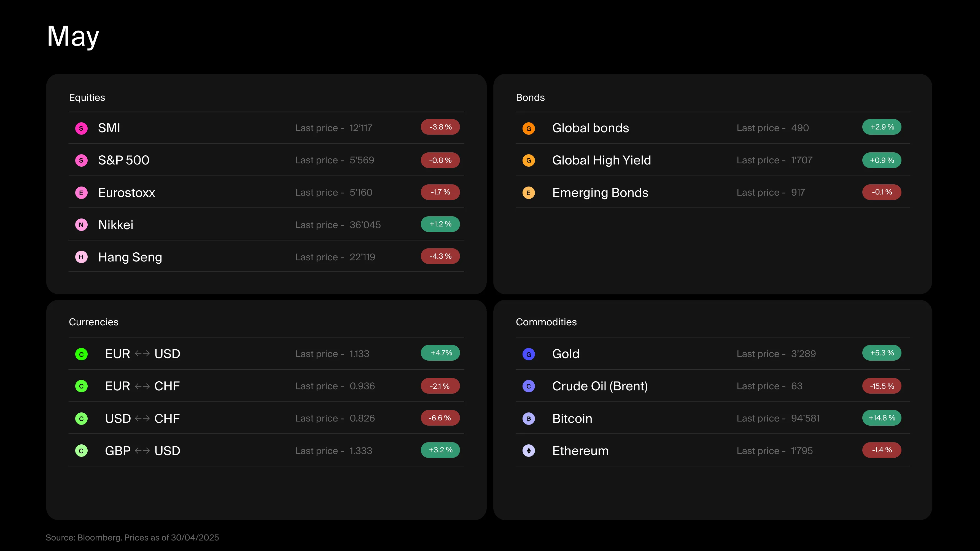The width and height of the screenshot is (980, 551).
Task: Click the Hang Seng H circle icon
Action: [x=81, y=257]
